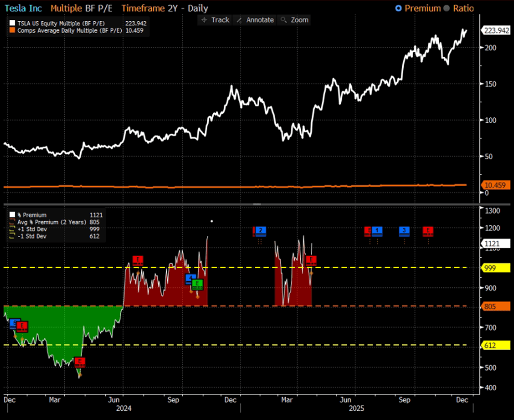Click the Tesla Inc security title
Image resolution: width=514 pixels, height=420 pixels.
click(x=22, y=8)
